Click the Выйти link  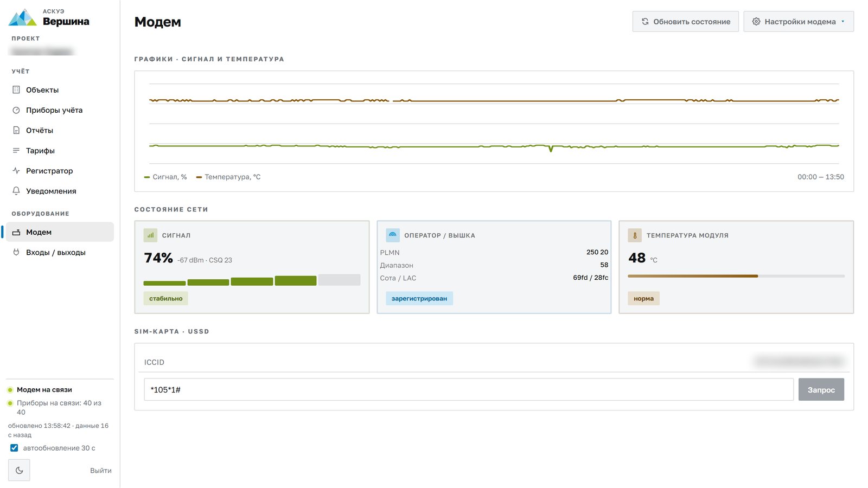101,471
